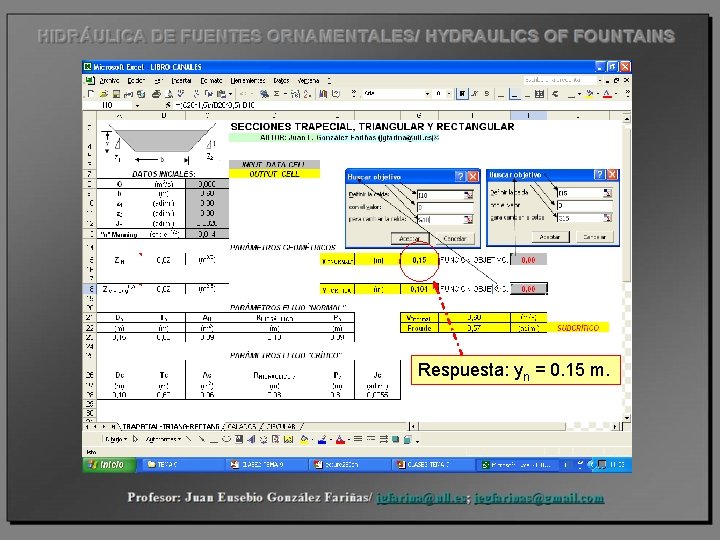Click 'para cambiar la celda' field in right dialog
Screen dimensions: 720x540
585,218
